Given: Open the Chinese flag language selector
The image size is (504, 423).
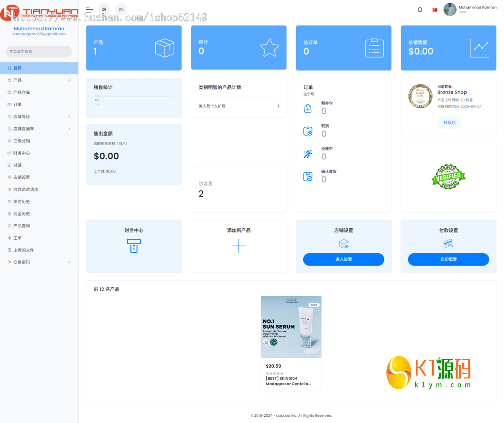Looking at the screenshot, I should (435, 10).
